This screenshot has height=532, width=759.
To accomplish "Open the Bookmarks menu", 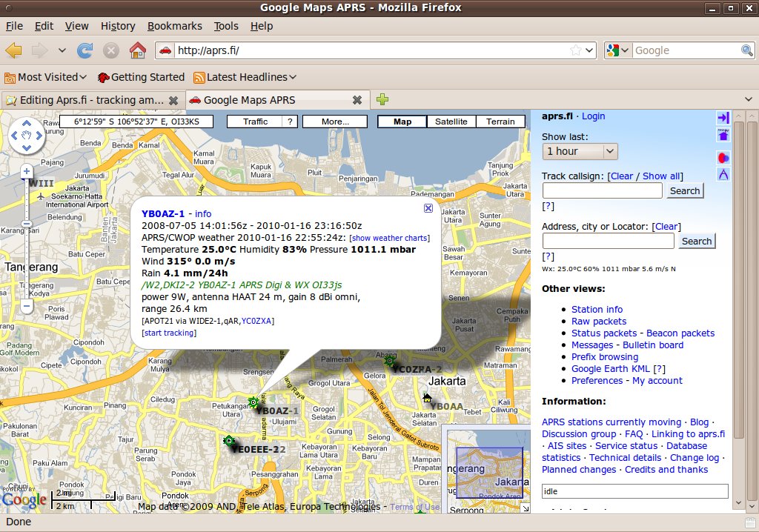I will tap(174, 26).
